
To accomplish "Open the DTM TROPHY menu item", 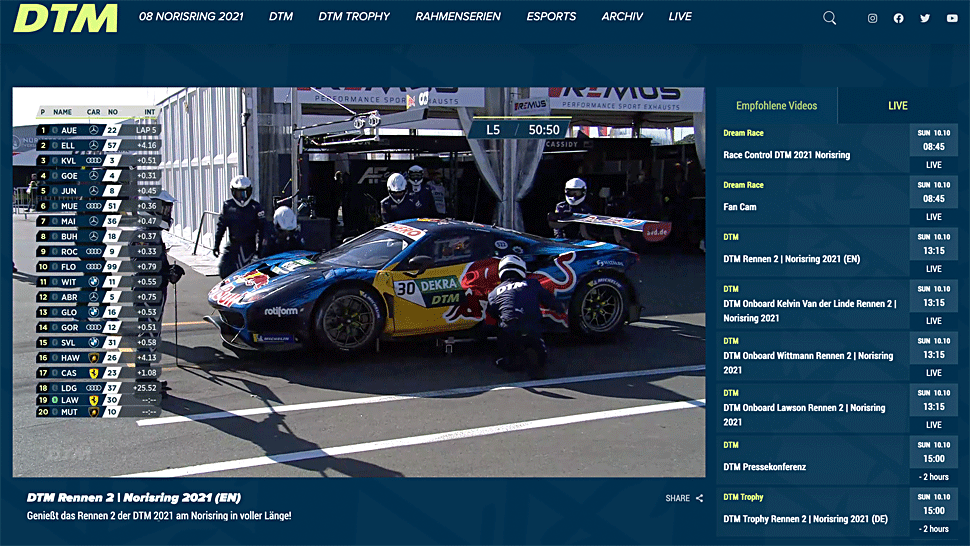I will click(x=354, y=17).
